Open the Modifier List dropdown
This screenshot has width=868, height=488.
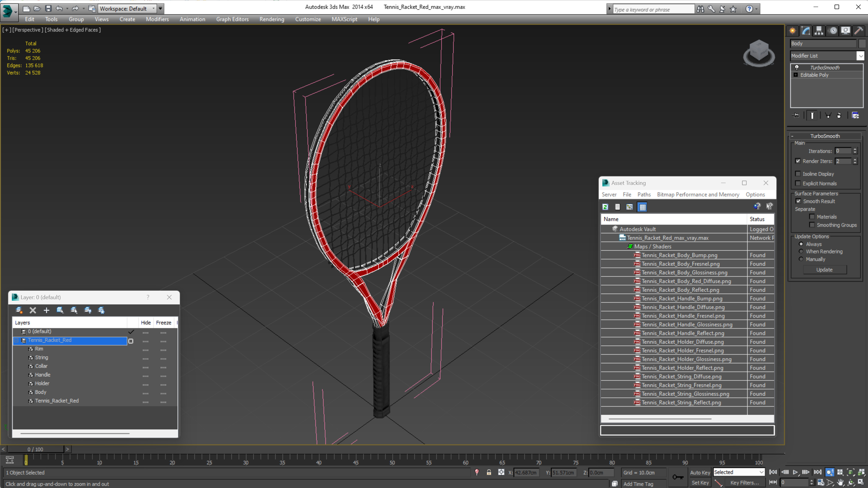(860, 56)
